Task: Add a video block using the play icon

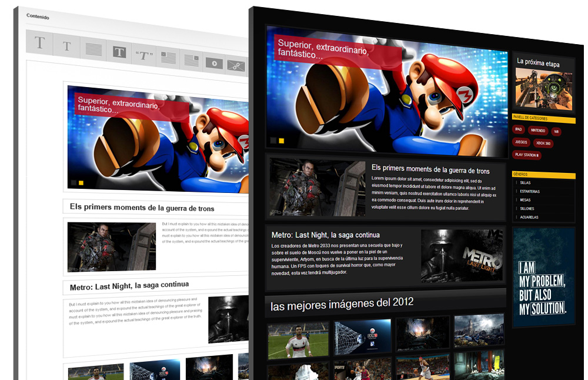Action: (214, 64)
